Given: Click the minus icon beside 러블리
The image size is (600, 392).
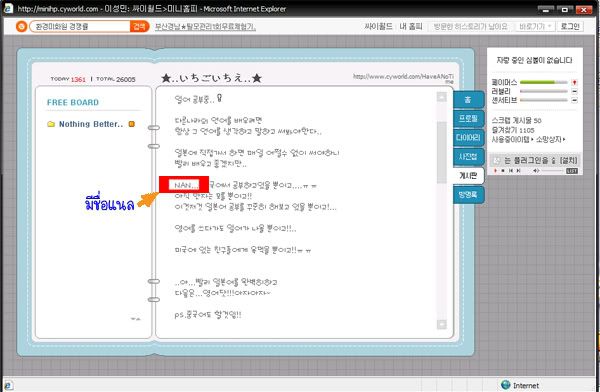Looking at the screenshot, I should [574, 91].
